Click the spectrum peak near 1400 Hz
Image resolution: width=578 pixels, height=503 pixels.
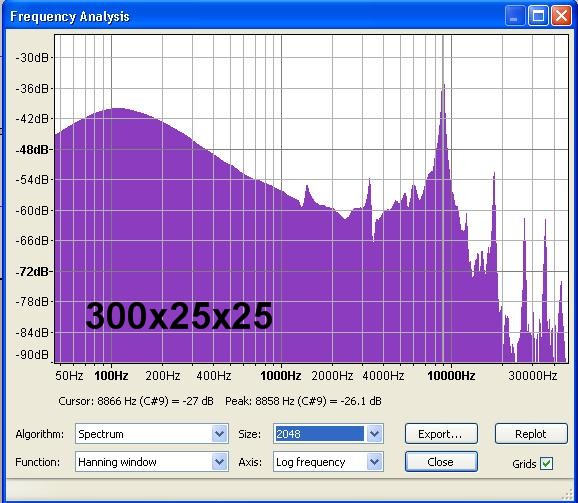307,188
